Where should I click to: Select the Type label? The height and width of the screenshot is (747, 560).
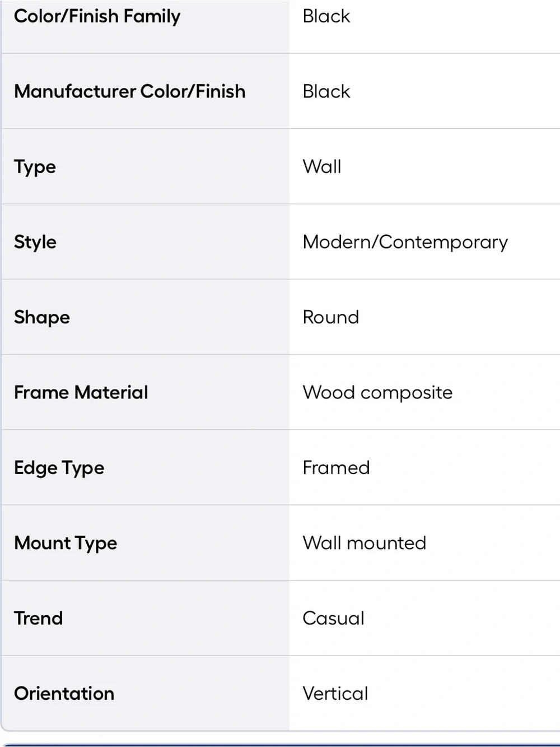click(35, 167)
